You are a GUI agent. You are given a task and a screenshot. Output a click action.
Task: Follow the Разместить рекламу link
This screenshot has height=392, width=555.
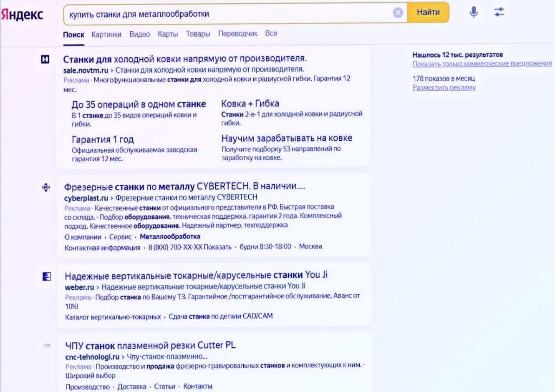444,87
